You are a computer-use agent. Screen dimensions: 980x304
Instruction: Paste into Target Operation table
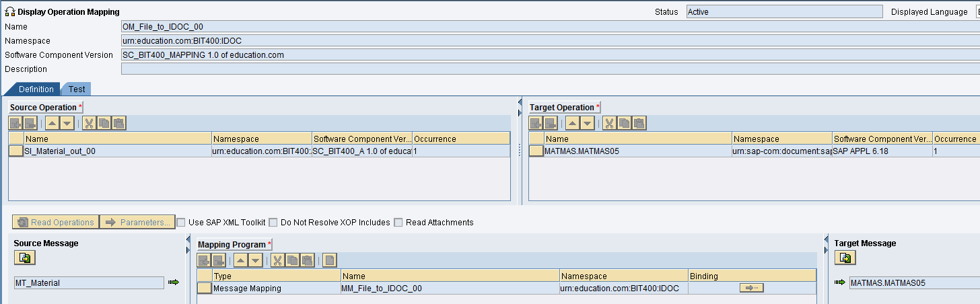point(639,123)
